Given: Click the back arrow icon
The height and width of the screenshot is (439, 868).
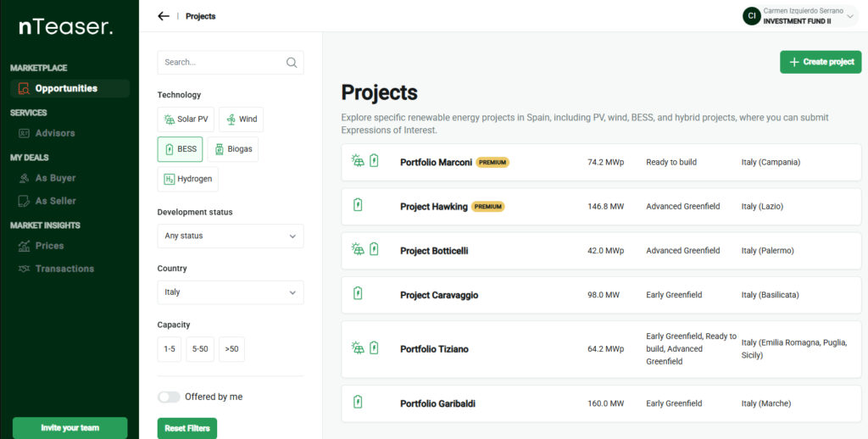Looking at the screenshot, I should pos(164,16).
